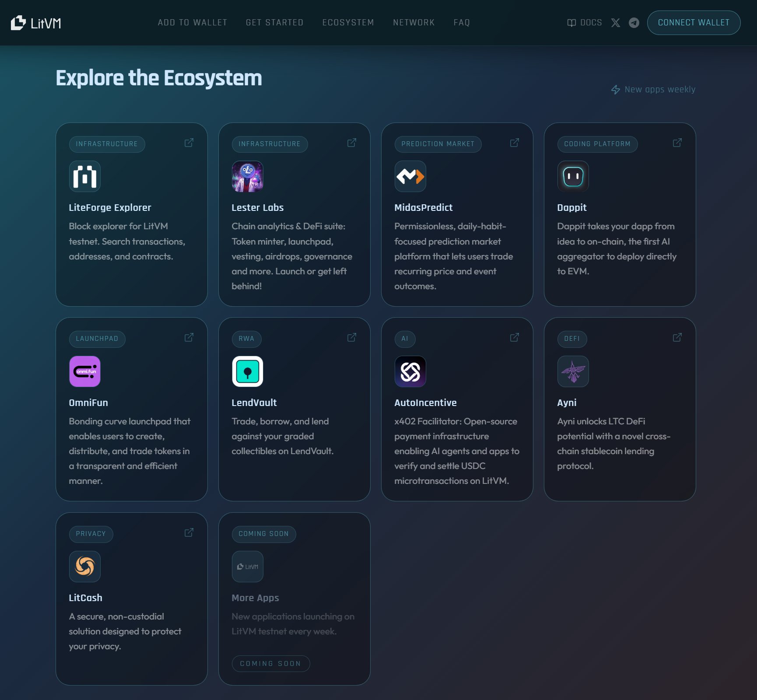Open external link icon on Dappit card
This screenshot has width=757, height=700.
677,143
